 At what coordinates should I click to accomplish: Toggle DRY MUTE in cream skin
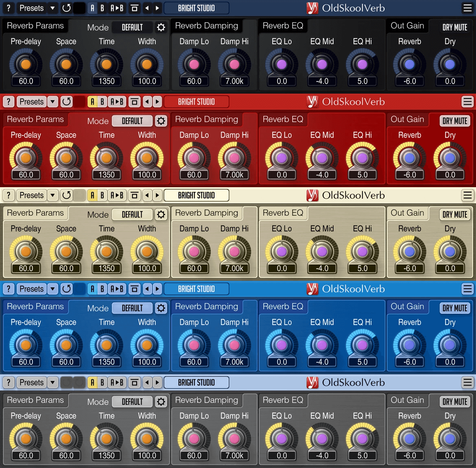455,214
